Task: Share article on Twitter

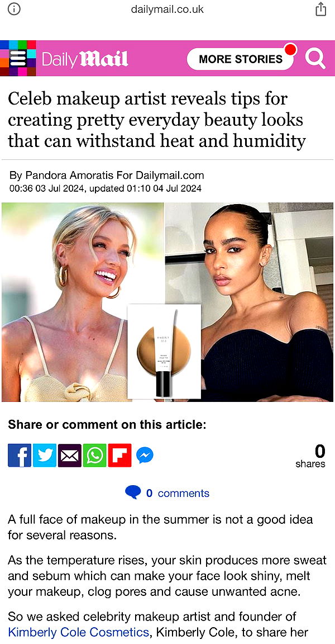Action: coord(45,455)
